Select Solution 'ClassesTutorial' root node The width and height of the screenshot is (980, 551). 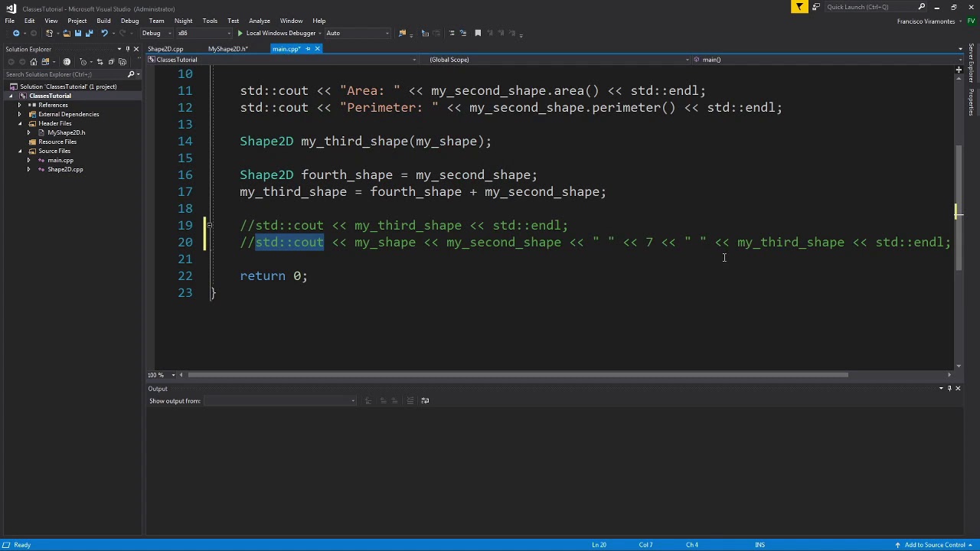[68, 86]
